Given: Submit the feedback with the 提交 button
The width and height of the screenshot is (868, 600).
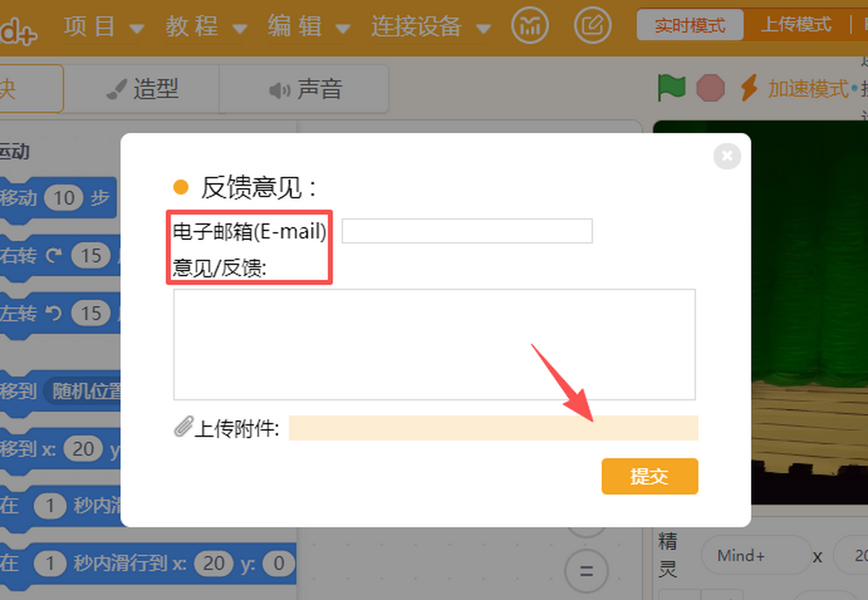Looking at the screenshot, I should coord(649,476).
